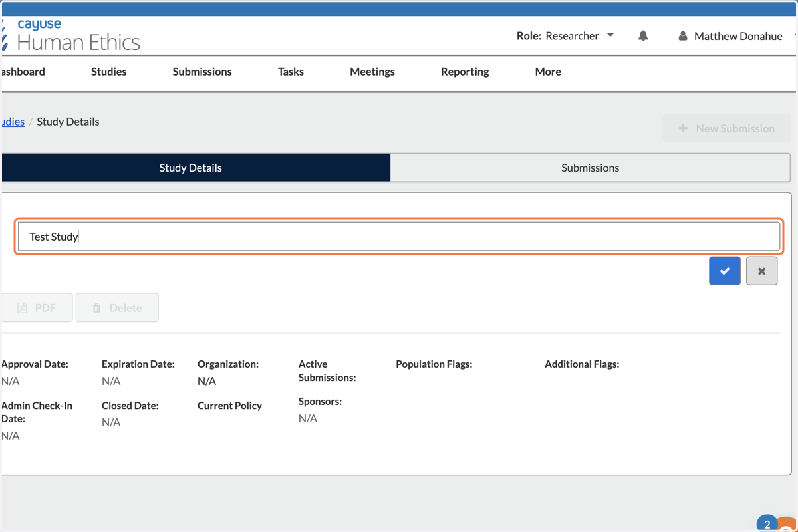
Task: Open the Meetings menu item
Action: click(x=372, y=72)
